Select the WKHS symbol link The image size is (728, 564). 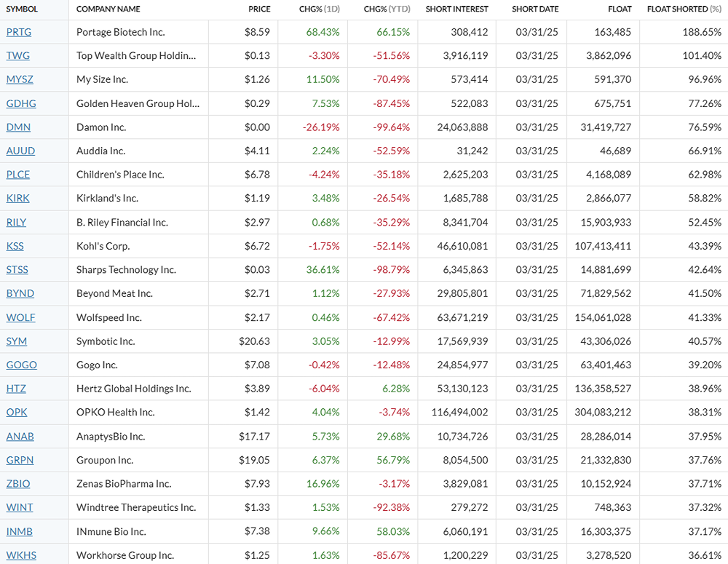coord(21,555)
